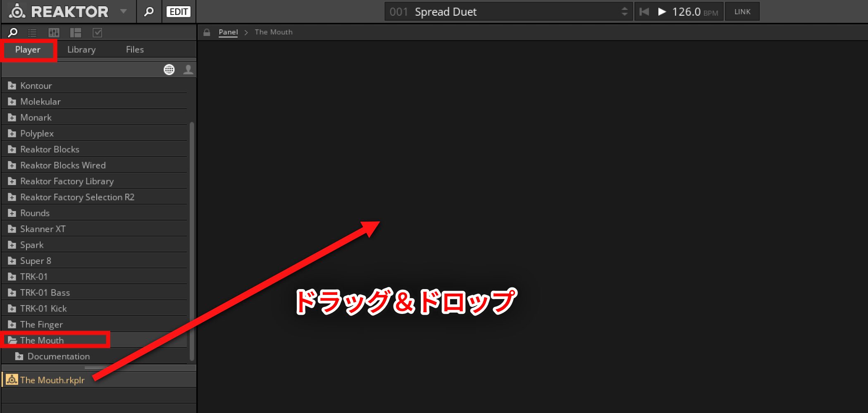Expand the Molekular folder

coord(94,102)
